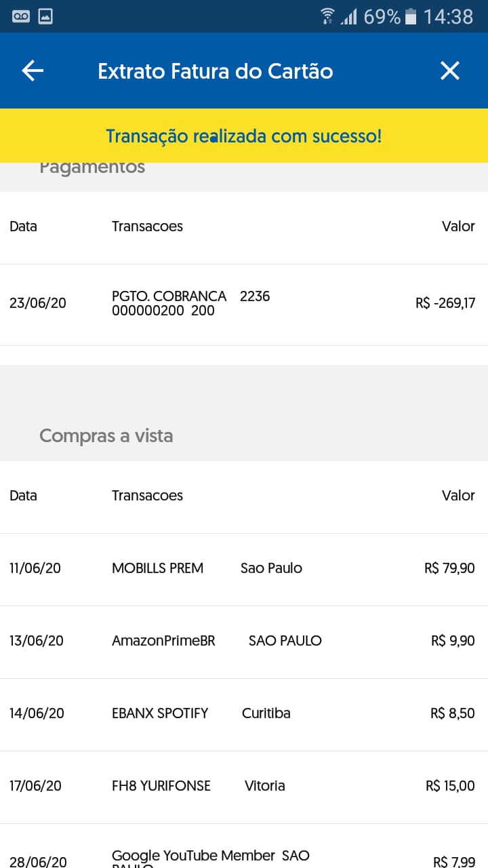Tap the Compras a vista section header
This screenshot has height=868, width=488.
pyautogui.click(x=106, y=435)
